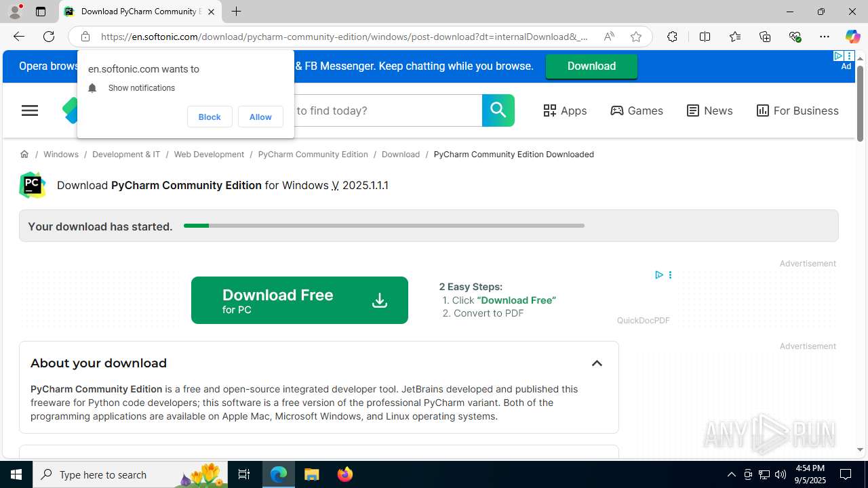The width and height of the screenshot is (868, 488).
Task: Open Games navigation menu
Action: click(636, 110)
